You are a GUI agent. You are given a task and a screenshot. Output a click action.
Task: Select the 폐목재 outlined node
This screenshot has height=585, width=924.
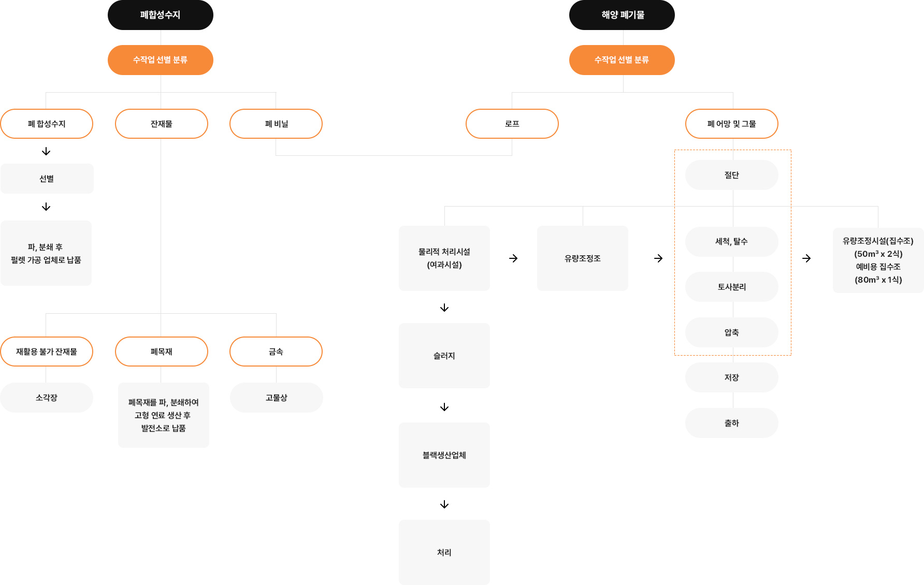(x=162, y=352)
